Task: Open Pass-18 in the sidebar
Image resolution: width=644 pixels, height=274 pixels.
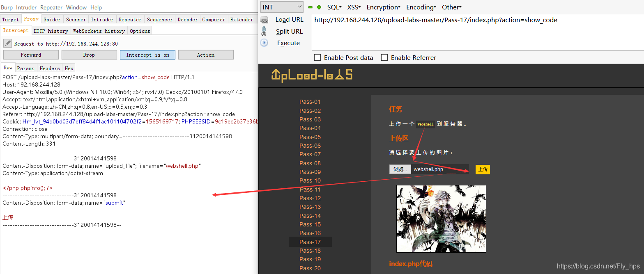Action: (x=310, y=251)
